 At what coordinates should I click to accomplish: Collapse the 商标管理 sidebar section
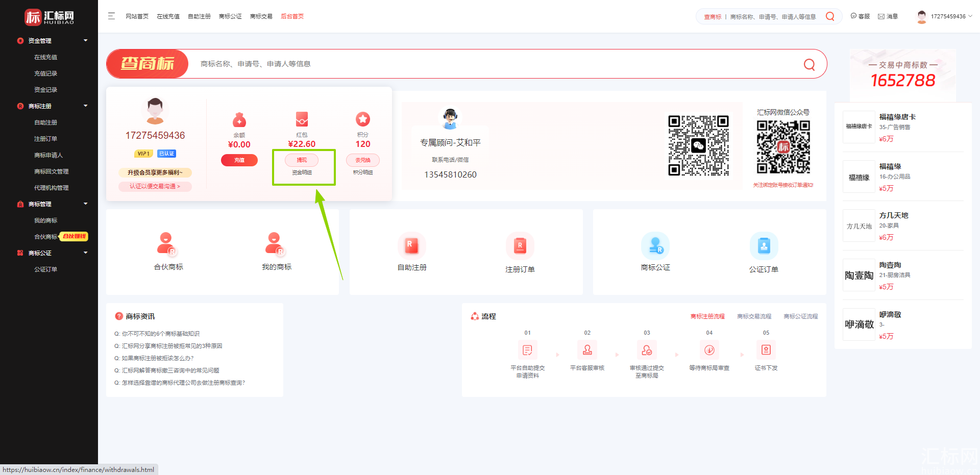pos(86,204)
